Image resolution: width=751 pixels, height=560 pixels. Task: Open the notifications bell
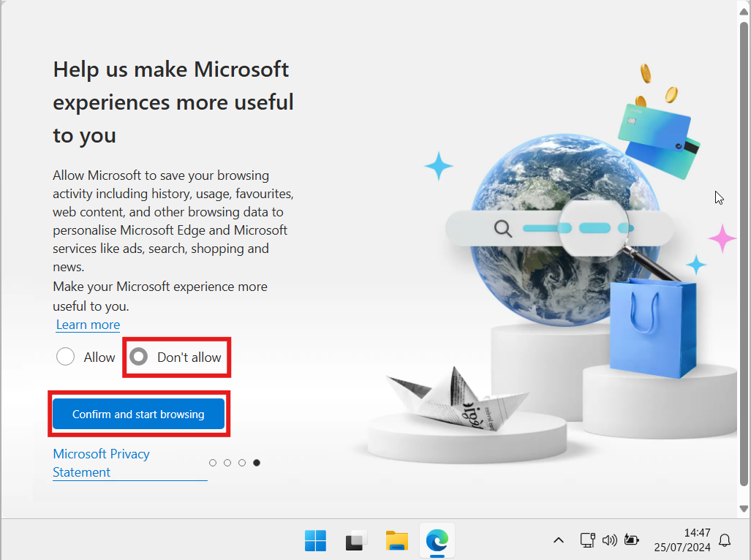tap(725, 540)
